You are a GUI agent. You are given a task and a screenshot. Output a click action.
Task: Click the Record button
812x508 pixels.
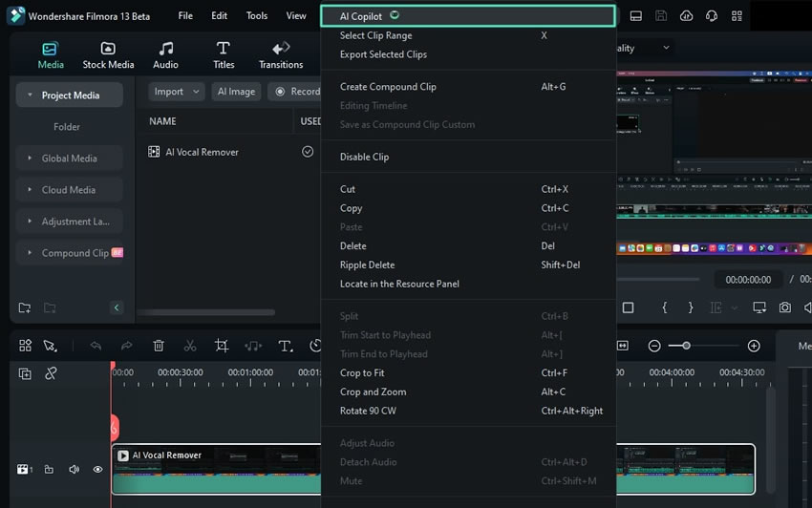click(x=296, y=91)
